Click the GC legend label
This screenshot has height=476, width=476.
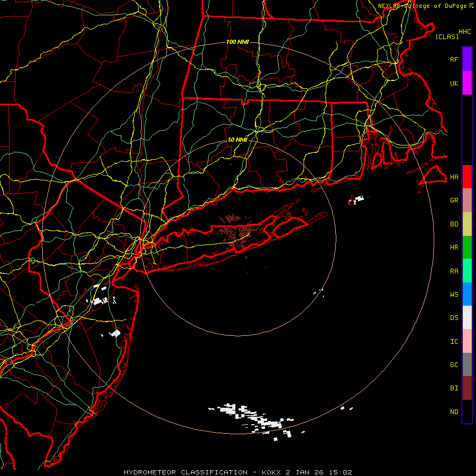[454, 365]
